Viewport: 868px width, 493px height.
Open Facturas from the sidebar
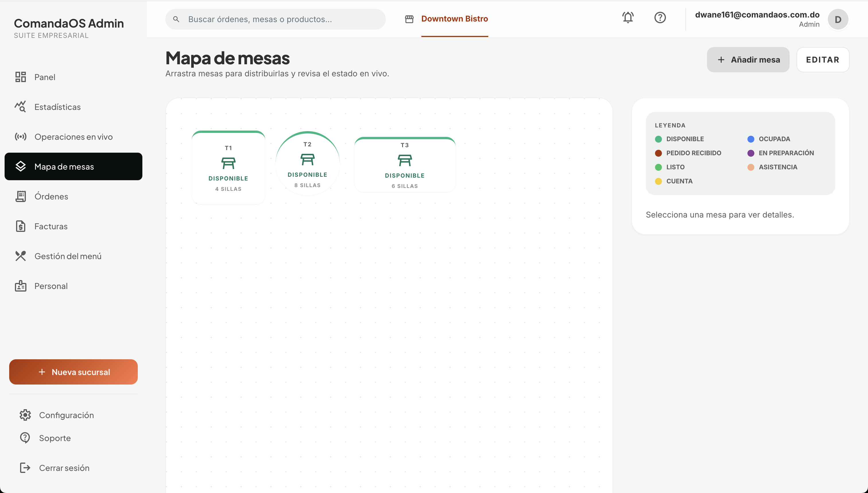51,226
